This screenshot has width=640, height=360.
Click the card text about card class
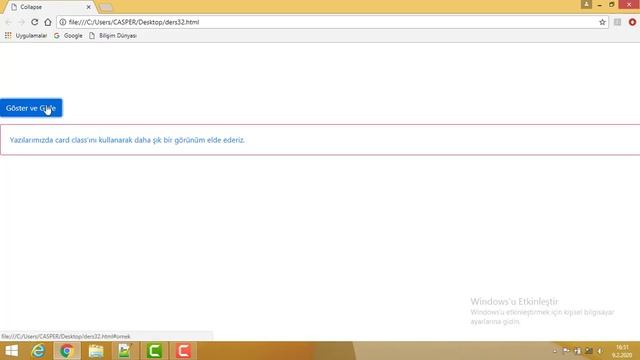point(127,140)
